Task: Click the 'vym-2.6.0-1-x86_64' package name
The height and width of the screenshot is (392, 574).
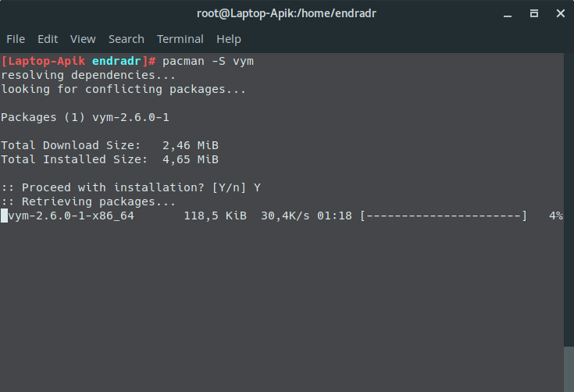Action: 71,216
